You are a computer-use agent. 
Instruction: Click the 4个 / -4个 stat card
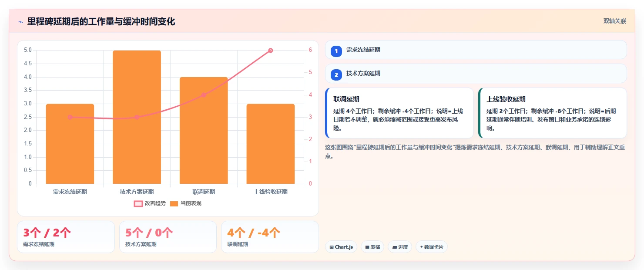[270, 237]
